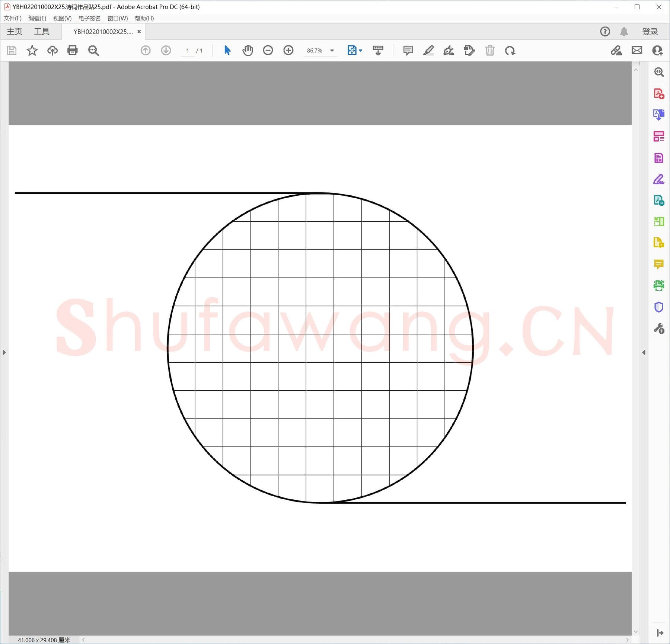Image resolution: width=670 pixels, height=644 pixels.
Task: Click the scrolling mode keyboard icon
Action: [378, 51]
